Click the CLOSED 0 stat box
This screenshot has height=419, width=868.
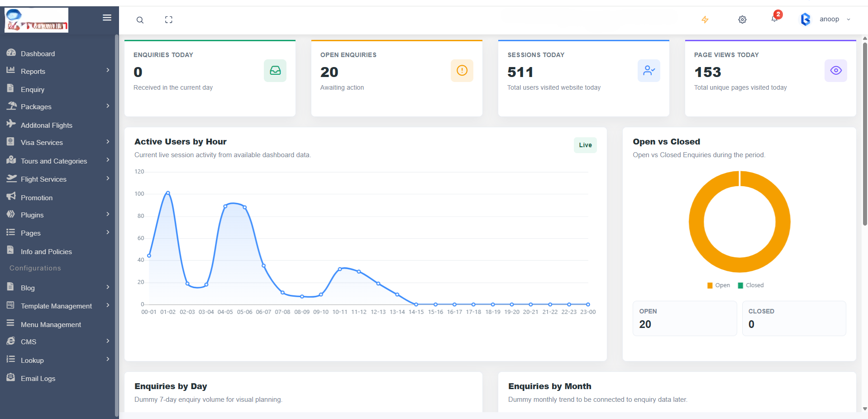[x=794, y=318]
